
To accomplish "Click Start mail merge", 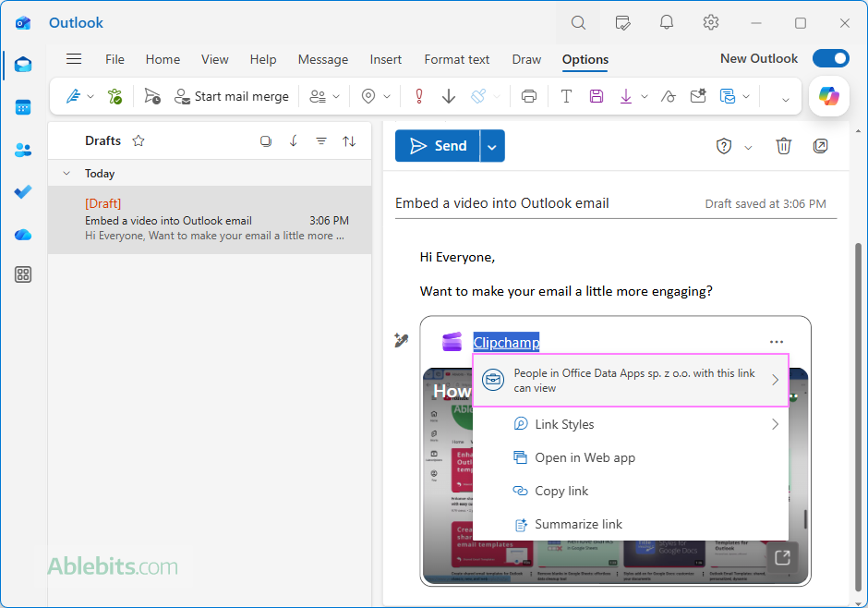I will [x=232, y=96].
